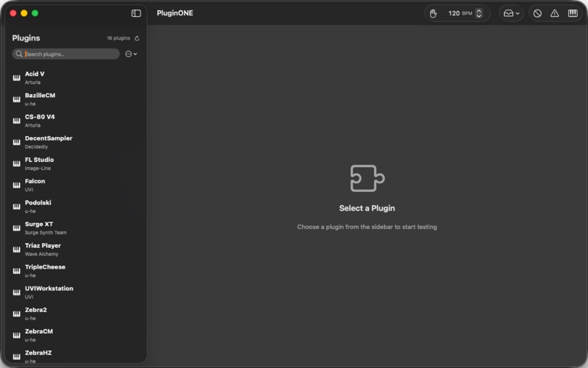Click the PluginONE window title
This screenshot has height=368, width=588.
pyautogui.click(x=175, y=13)
